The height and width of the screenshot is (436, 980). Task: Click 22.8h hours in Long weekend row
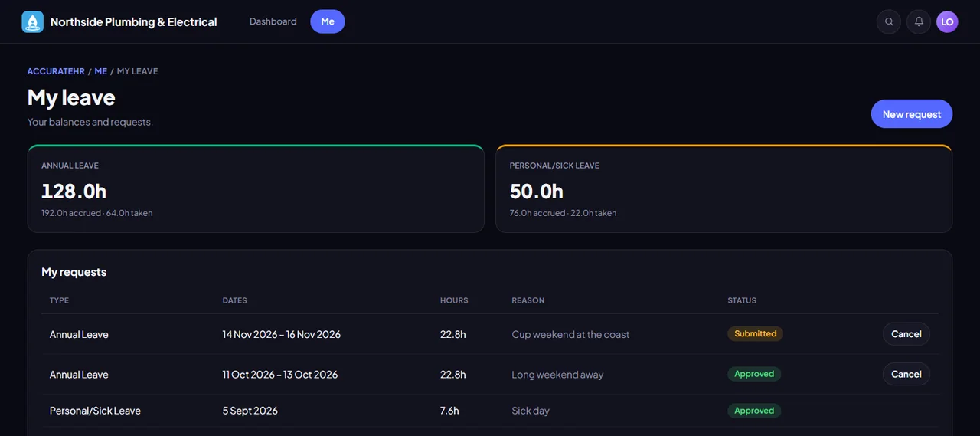point(452,375)
